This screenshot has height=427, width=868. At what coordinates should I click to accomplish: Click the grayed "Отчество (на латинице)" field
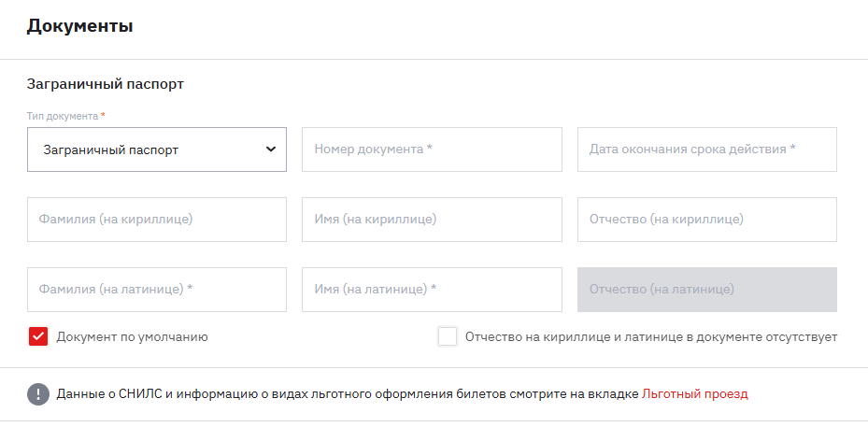click(706, 290)
